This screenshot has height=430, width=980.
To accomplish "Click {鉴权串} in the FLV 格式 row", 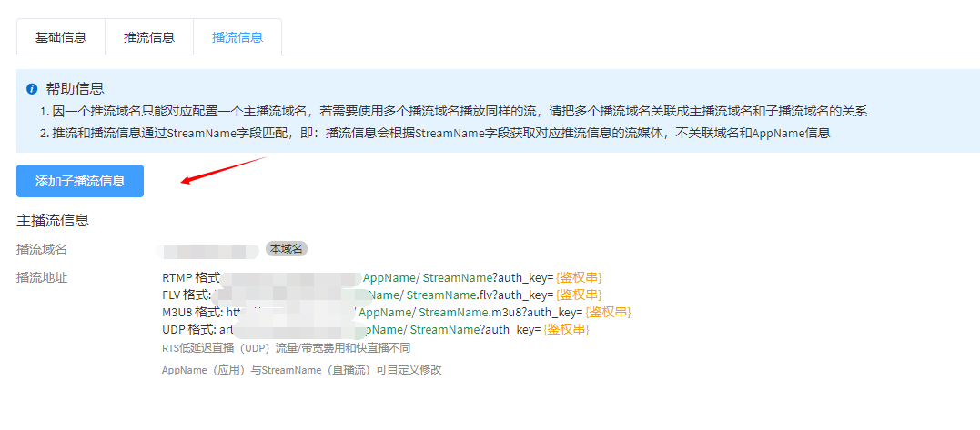I will tap(578, 295).
